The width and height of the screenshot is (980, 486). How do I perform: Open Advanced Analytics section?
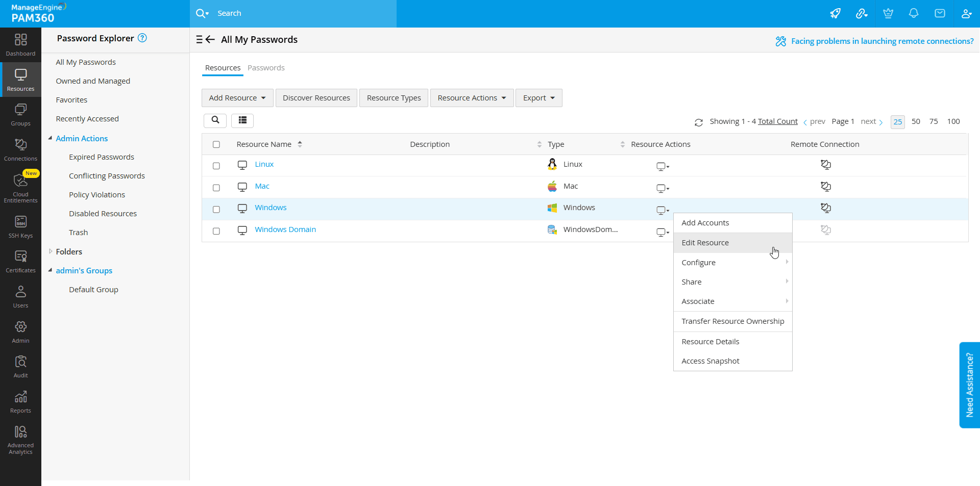20,440
